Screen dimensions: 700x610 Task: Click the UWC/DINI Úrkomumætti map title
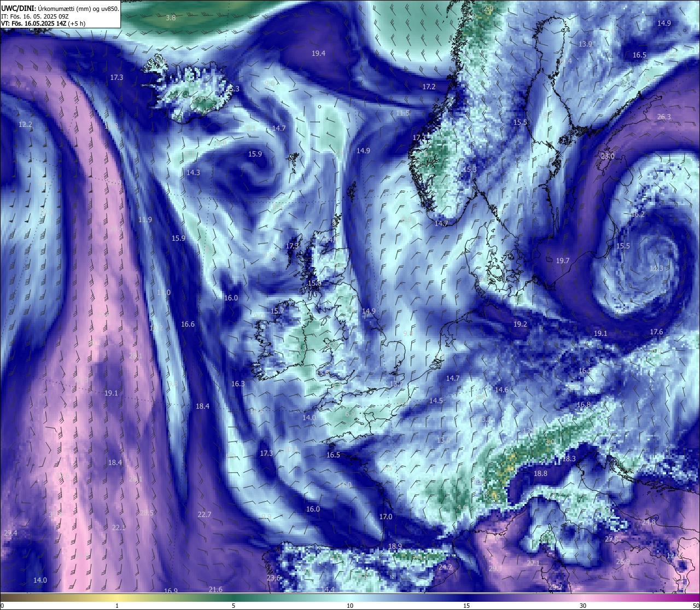(x=60, y=8)
